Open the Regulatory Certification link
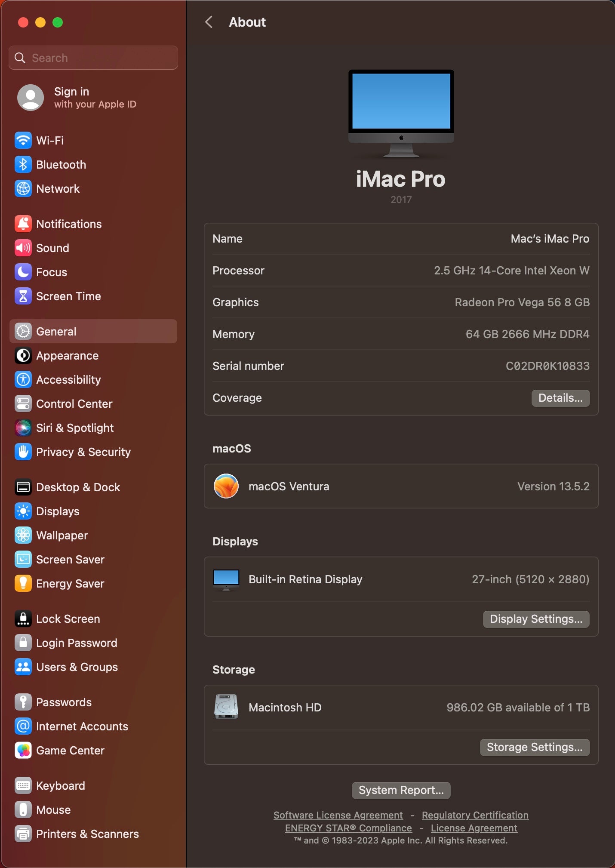 click(x=475, y=815)
